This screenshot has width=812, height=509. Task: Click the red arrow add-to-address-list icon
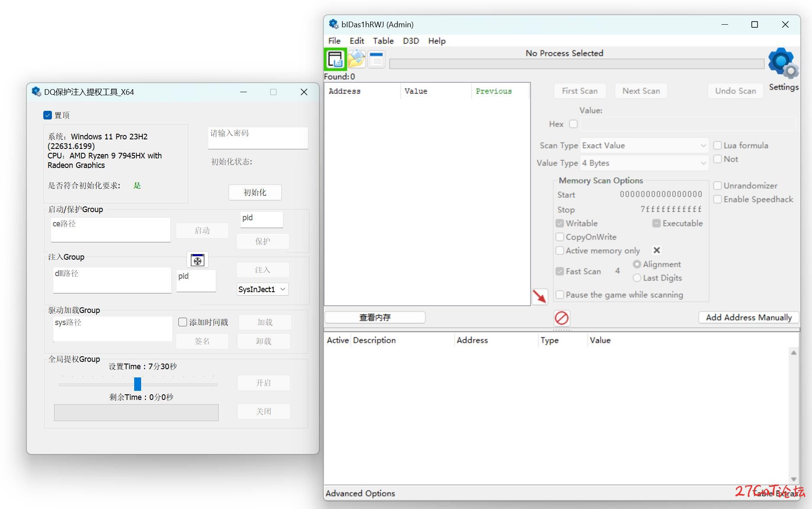click(x=540, y=297)
